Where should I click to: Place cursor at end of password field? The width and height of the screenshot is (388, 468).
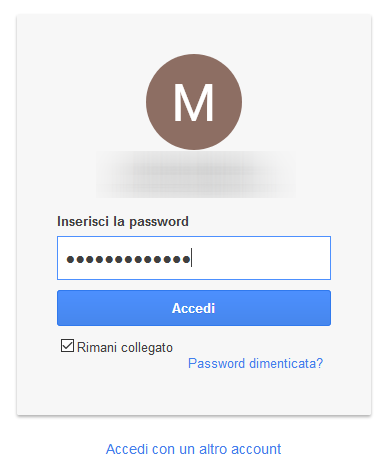[x=192, y=258]
